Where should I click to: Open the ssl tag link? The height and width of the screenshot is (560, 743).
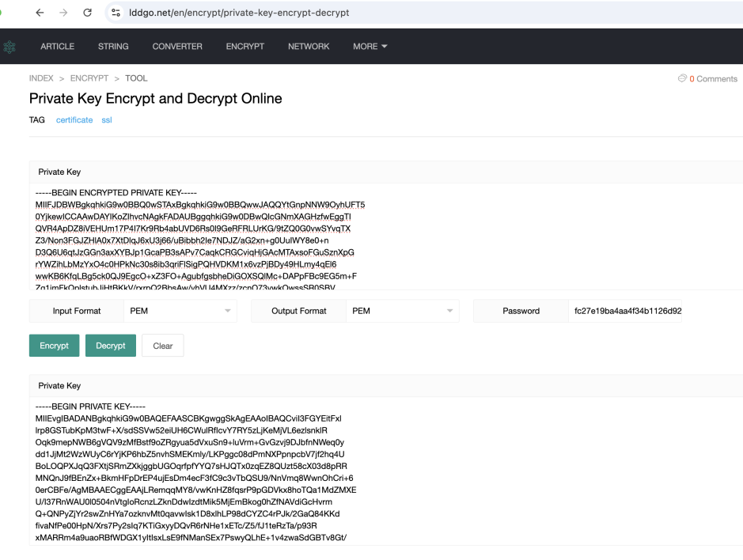pyautogui.click(x=107, y=120)
